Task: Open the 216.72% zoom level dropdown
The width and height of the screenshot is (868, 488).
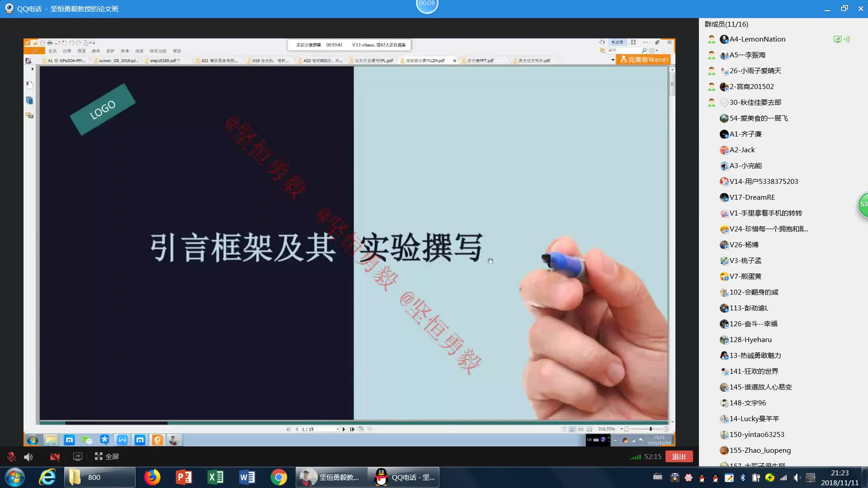Action: pyautogui.click(x=622, y=429)
